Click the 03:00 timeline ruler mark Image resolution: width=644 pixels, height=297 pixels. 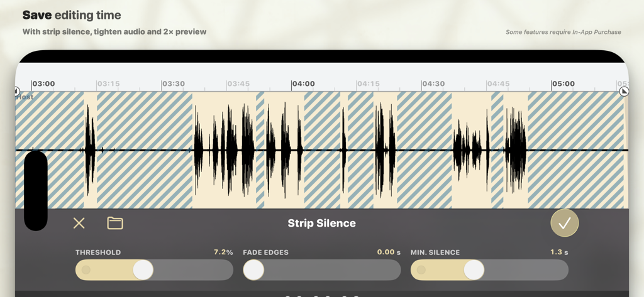[x=43, y=84]
